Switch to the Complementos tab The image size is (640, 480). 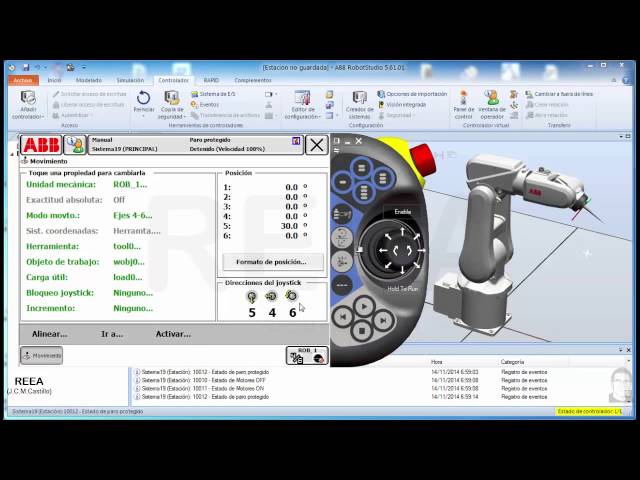[x=253, y=80]
